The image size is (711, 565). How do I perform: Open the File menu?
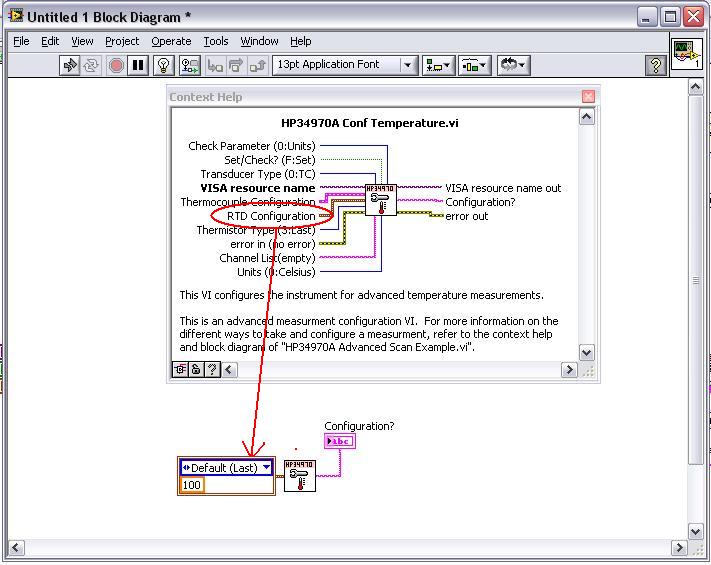pyautogui.click(x=21, y=41)
